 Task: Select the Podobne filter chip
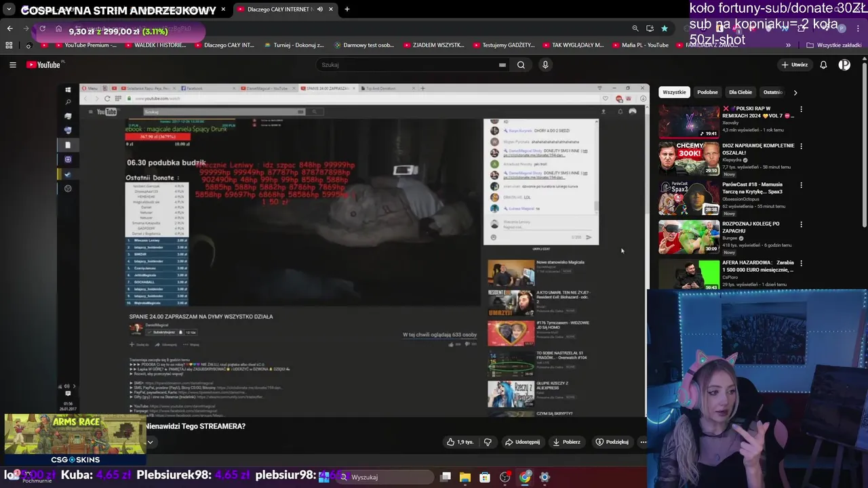click(707, 92)
